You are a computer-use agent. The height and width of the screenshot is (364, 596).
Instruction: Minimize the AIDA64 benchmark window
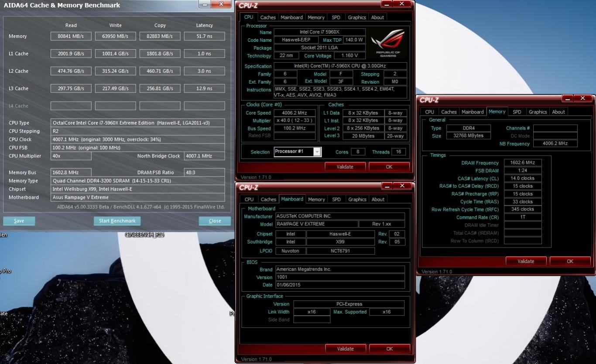[x=205, y=4]
